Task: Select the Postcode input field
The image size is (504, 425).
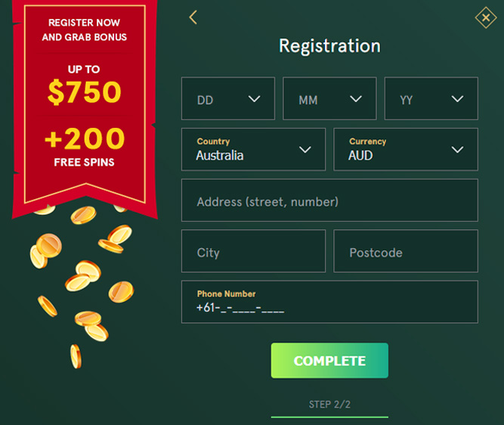Action: 406,252
